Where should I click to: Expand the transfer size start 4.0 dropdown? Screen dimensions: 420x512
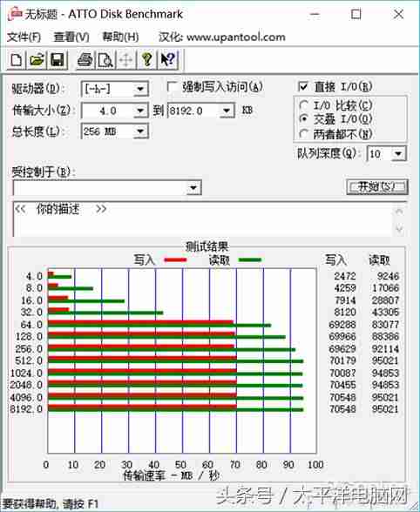(x=140, y=111)
